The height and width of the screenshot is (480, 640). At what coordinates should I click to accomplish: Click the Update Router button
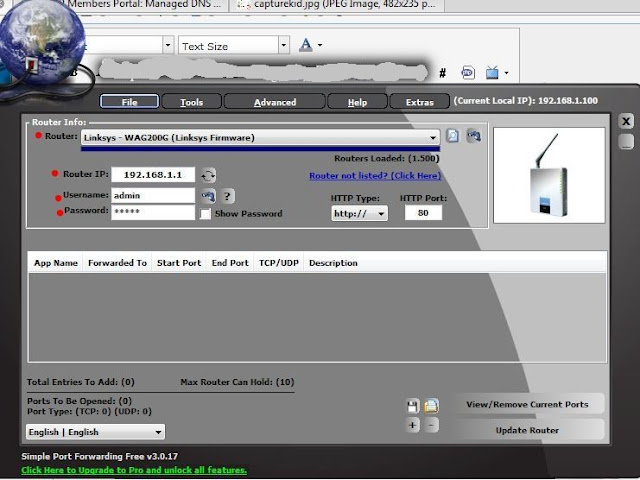pos(527,430)
